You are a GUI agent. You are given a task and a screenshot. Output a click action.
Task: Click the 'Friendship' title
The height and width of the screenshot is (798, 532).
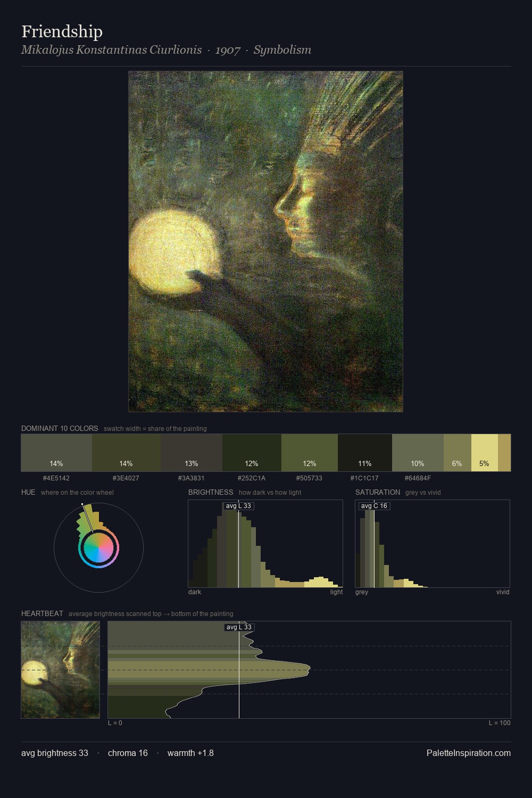[x=62, y=31]
